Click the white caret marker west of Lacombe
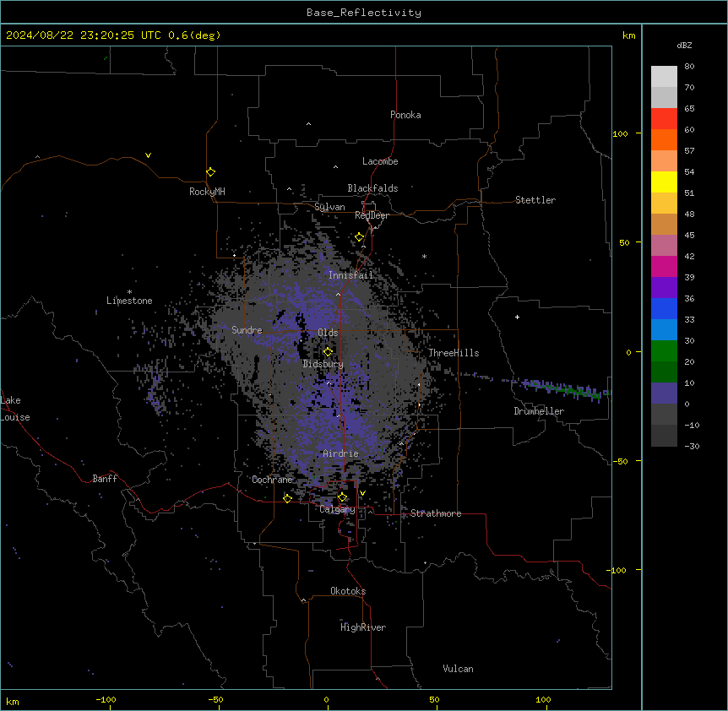The image size is (728, 711). coord(335,167)
